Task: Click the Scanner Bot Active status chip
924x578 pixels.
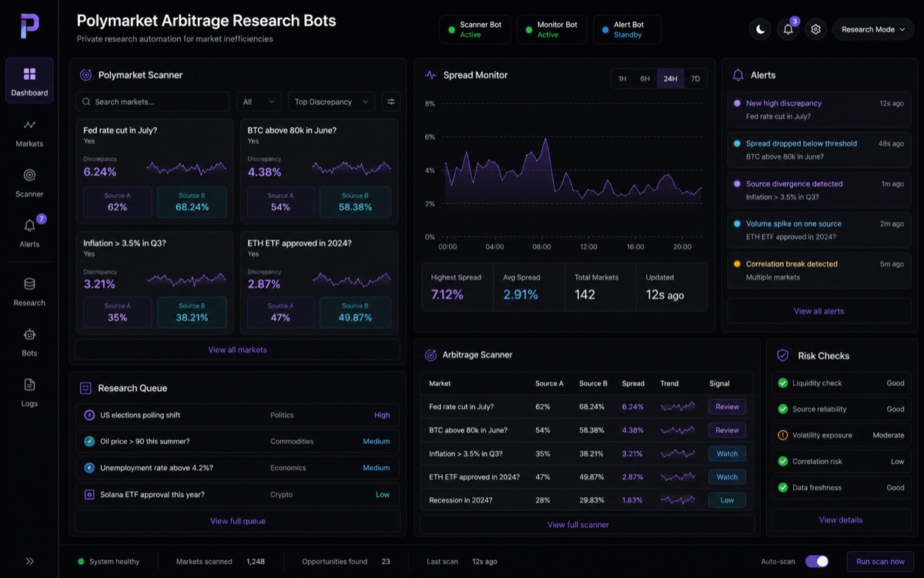Action: (x=475, y=29)
